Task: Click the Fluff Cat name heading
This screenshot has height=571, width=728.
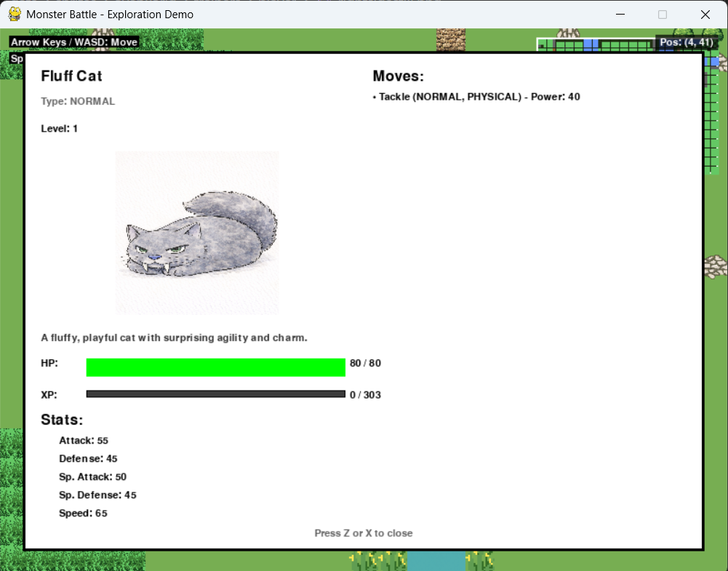Action: [x=71, y=76]
